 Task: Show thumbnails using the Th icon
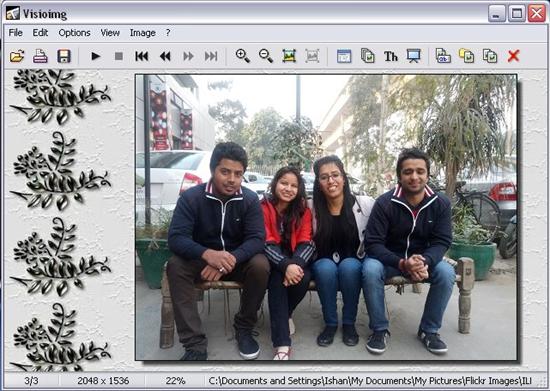point(390,56)
